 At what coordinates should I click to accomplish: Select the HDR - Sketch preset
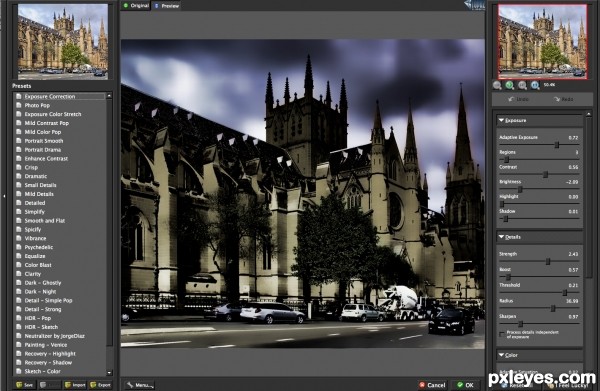point(41,327)
